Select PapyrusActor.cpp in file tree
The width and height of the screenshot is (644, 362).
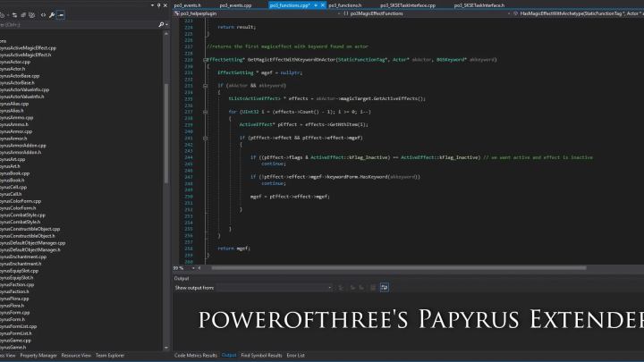15,62
